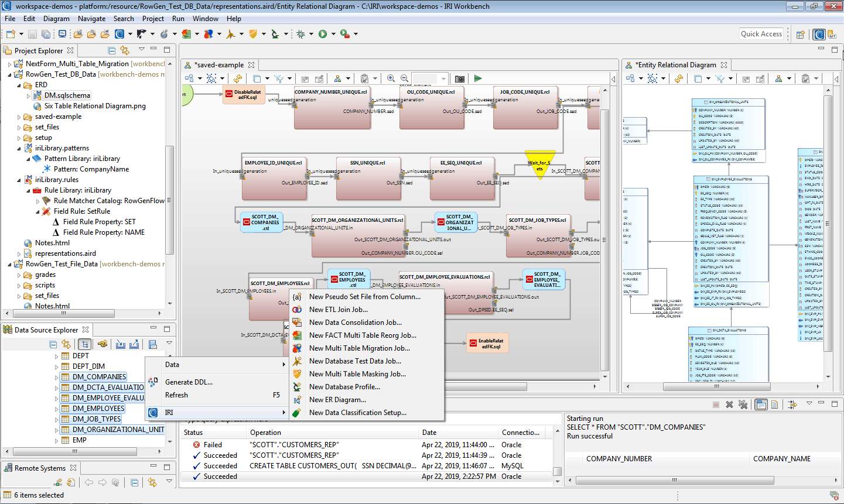
Task: Expand the NextForm_Multi_Table_Migration project
Action: pyautogui.click(x=9, y=64)
